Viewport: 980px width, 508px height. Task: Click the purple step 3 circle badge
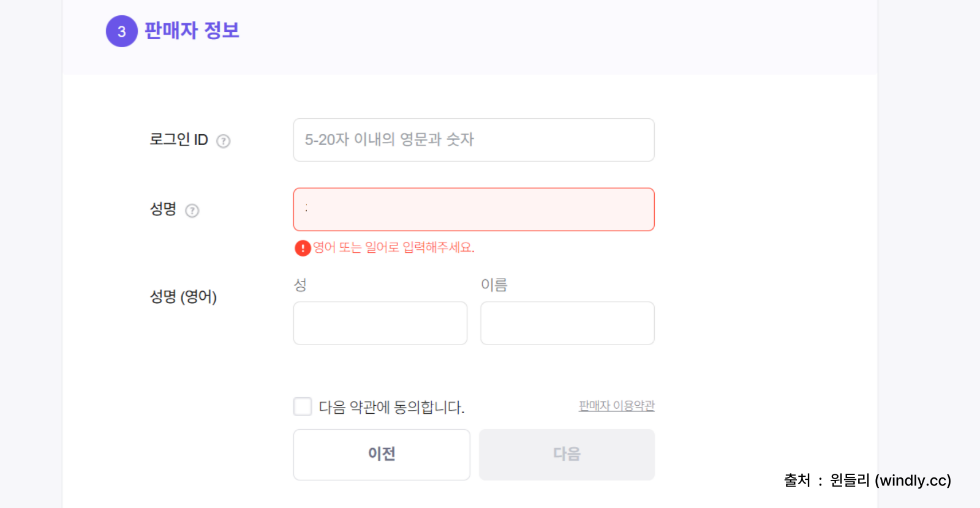coord(121,31)
